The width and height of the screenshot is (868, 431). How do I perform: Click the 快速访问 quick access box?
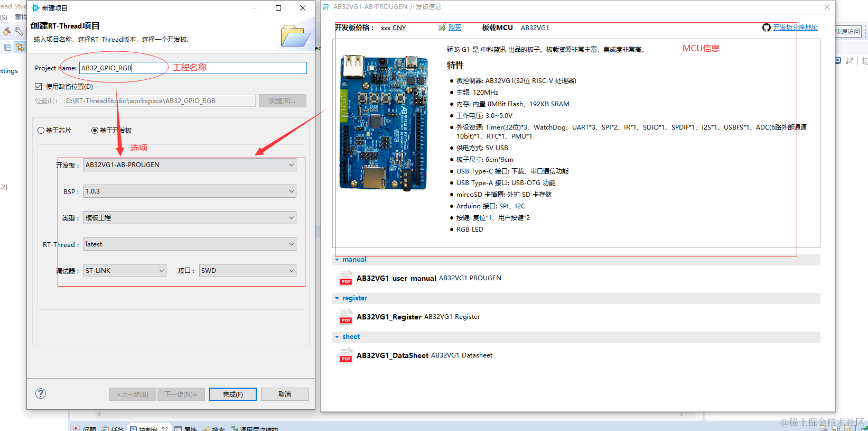coord(848,32)
